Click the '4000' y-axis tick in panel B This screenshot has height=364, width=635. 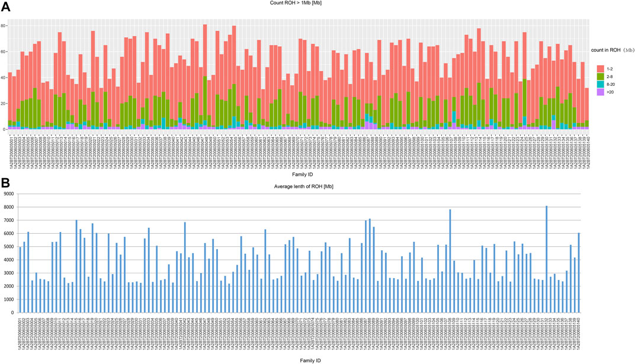9,260
